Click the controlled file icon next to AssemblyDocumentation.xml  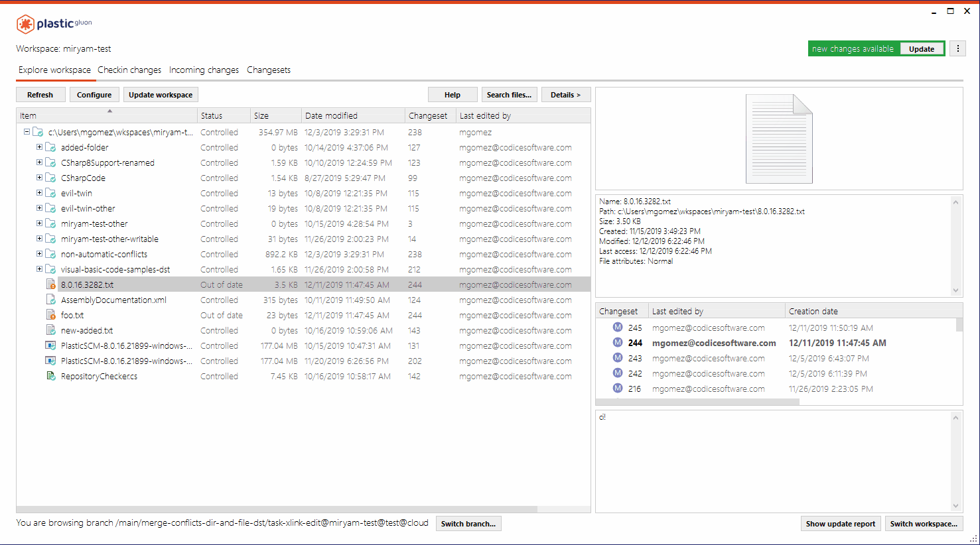[50, 300]
